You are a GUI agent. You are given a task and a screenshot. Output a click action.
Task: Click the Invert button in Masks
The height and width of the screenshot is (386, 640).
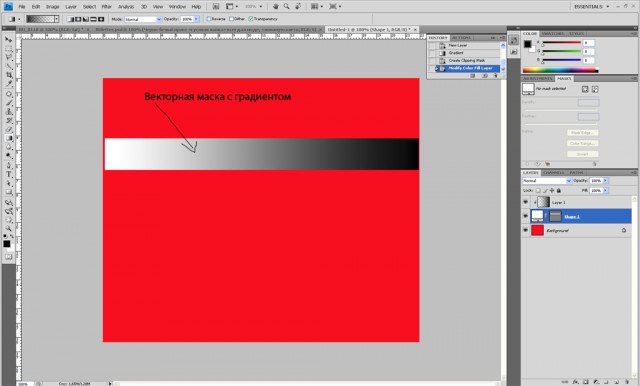coord(582,154)
